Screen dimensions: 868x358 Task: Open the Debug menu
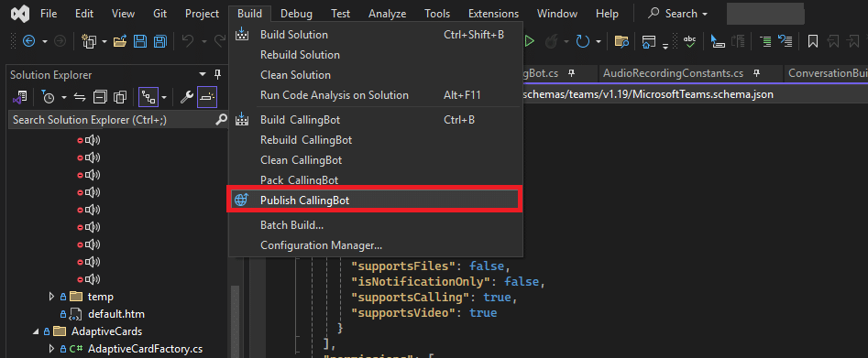296,14
